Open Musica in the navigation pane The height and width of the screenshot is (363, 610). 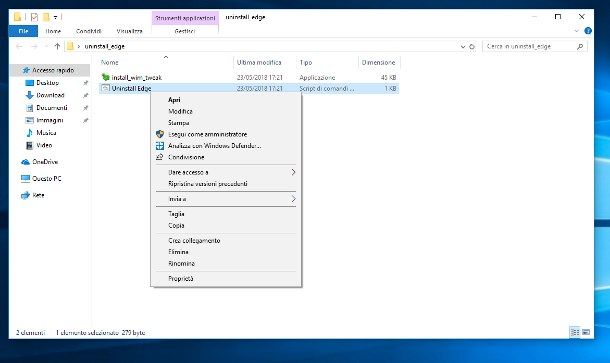coord(46,133)
